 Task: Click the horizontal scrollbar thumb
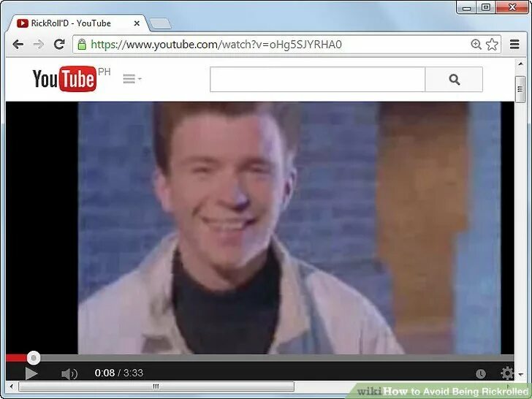point(156,387)
